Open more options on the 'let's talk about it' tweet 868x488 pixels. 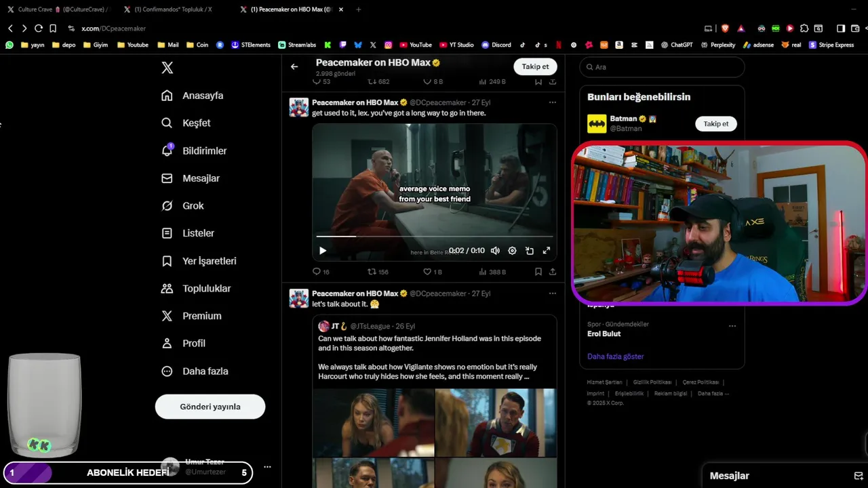pyautogui.click(x=552, y=293)
